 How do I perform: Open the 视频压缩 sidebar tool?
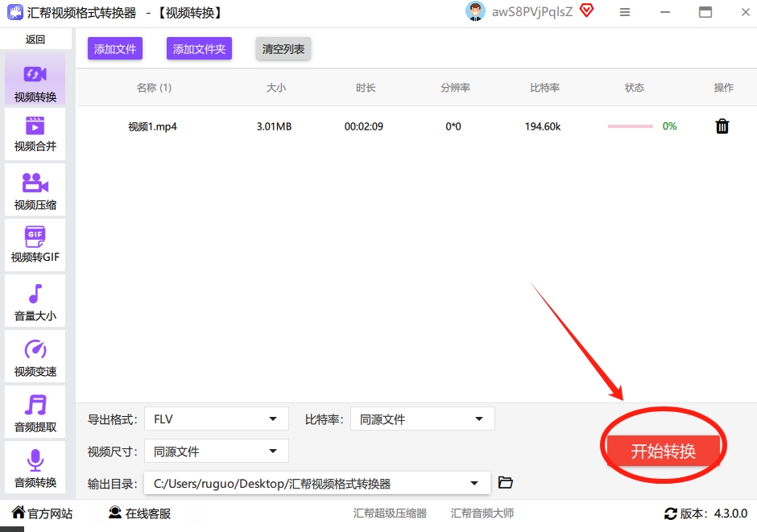[35, 190]
